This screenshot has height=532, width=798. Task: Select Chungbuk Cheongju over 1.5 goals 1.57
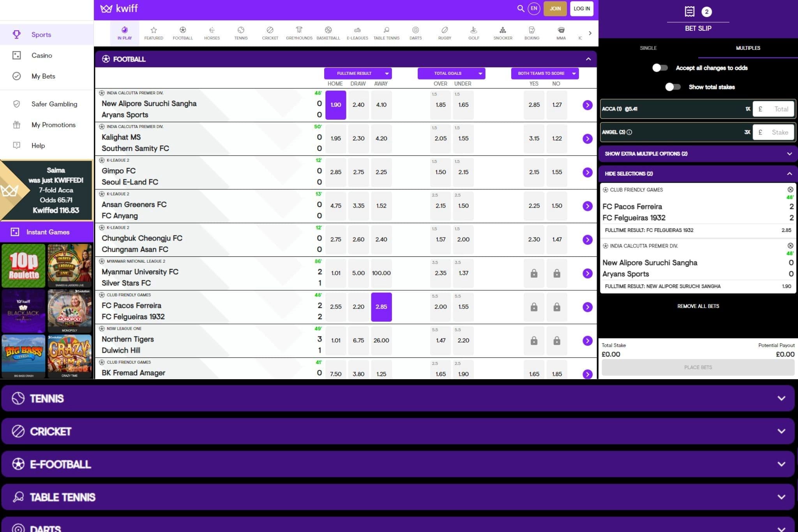click(x=440, y=239)
